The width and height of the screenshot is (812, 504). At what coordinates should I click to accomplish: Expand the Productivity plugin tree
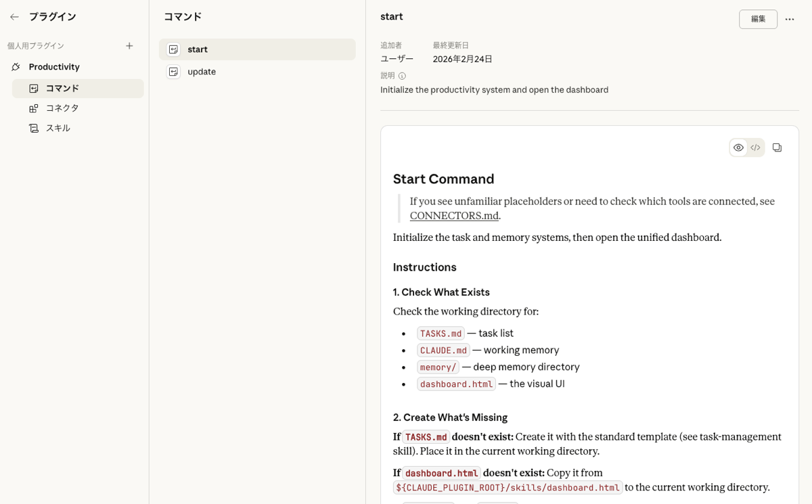click(54, 67)
